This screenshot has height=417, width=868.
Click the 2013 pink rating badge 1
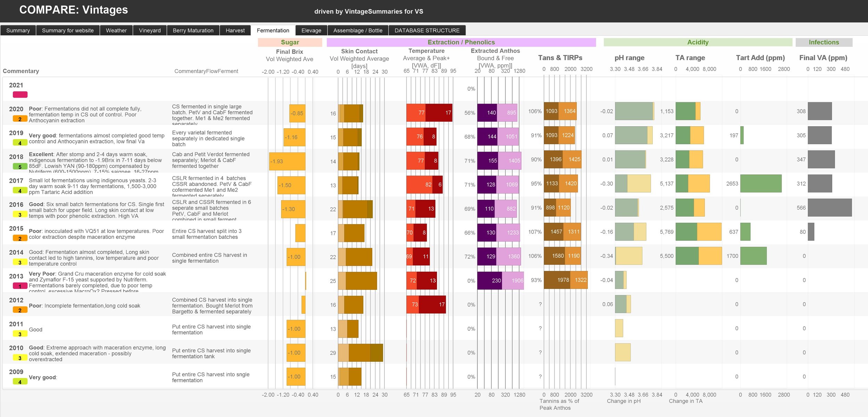(20, 286)
